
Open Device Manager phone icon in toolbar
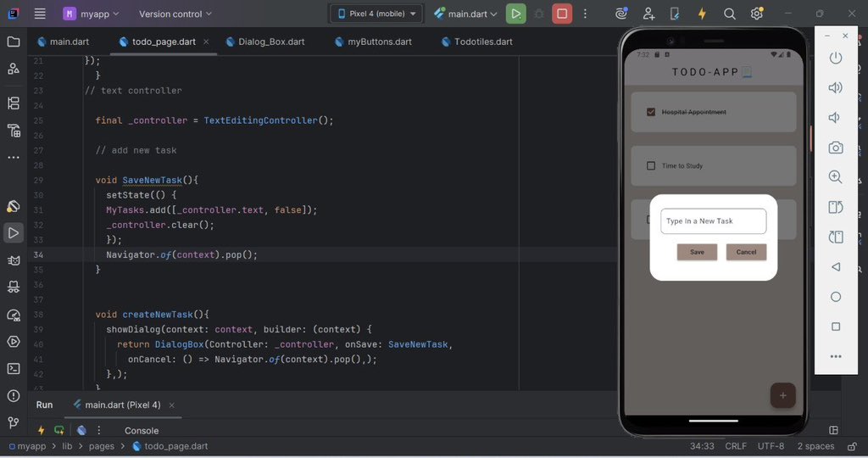(x=675, y=14)
